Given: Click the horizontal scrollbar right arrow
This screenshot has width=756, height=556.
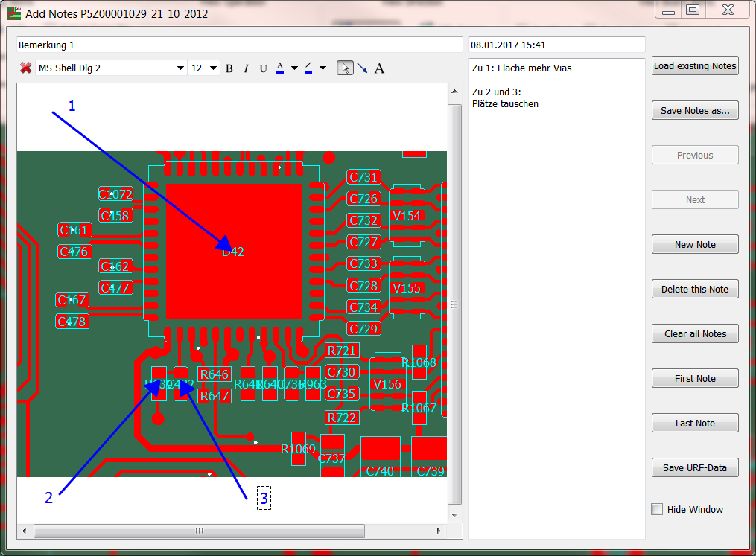Looking at the screenshot, I should pyautogui.click(x=438, y=531).
